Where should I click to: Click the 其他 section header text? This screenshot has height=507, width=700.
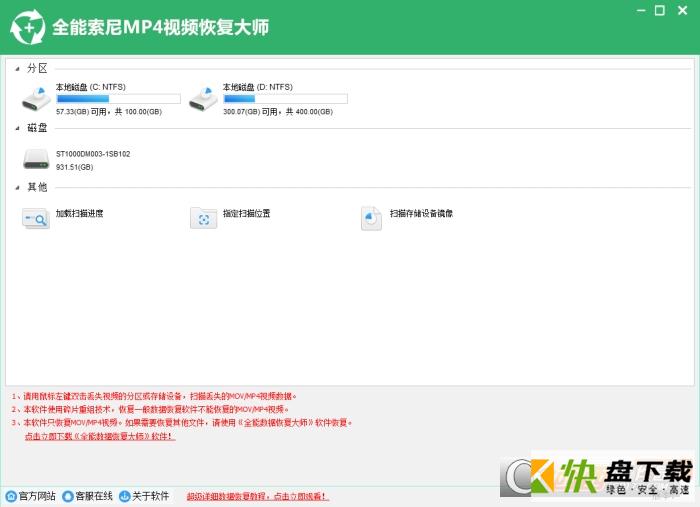point(37,187)
